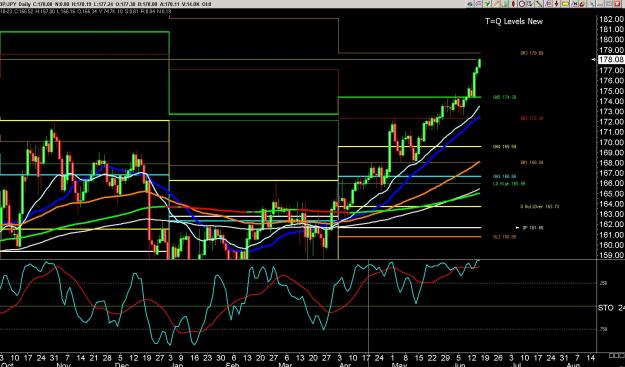Click the 168.00 price axis label
The width and height of the screenshot is (625, 367).
pos(611,163)
